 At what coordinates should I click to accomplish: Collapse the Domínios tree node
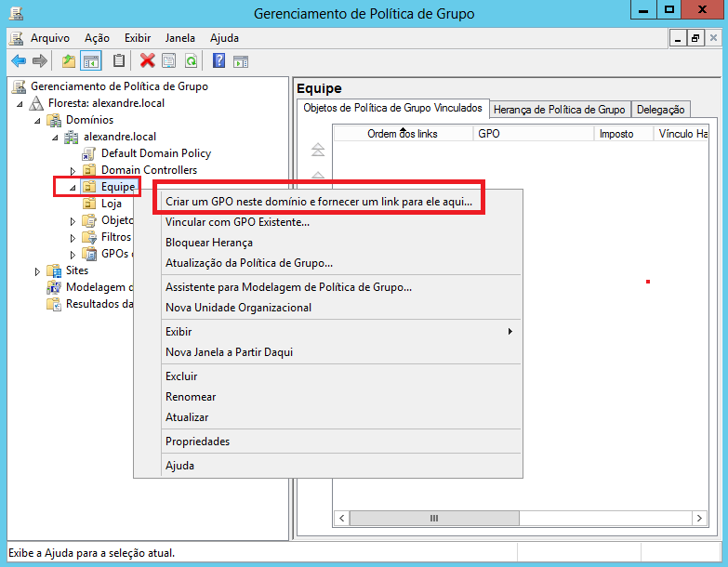[37, 121]
